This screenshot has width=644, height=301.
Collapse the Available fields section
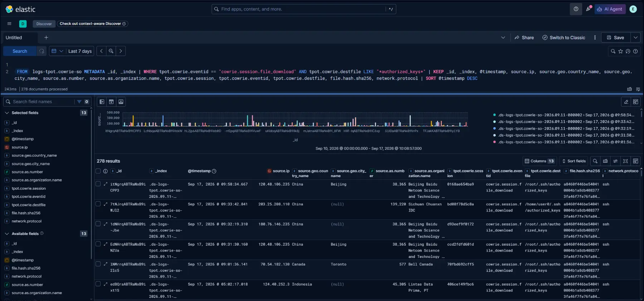(x=7, y=234)
